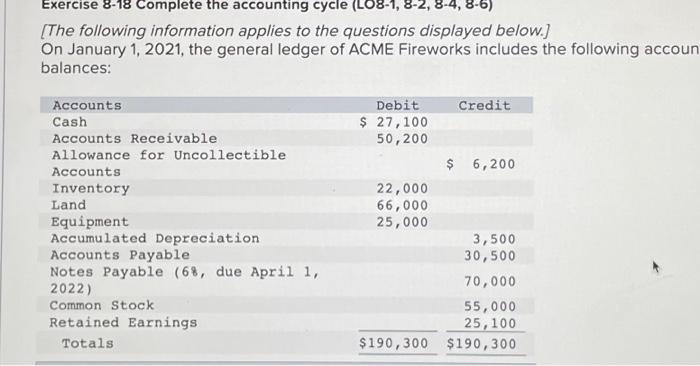The image size is (700, 366).
Task: Click the 66,000 Land debit value
Action: tap(402, 206)
